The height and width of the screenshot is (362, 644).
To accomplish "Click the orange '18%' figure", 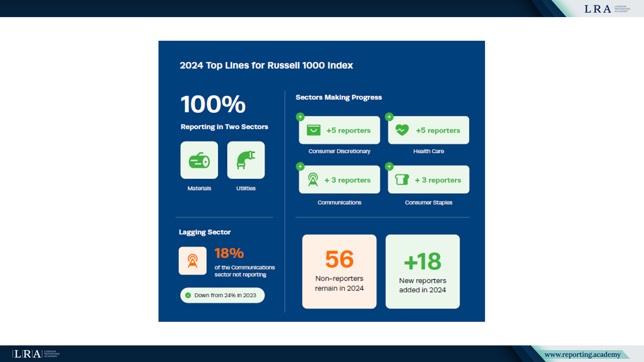I will tap(229, 253).
